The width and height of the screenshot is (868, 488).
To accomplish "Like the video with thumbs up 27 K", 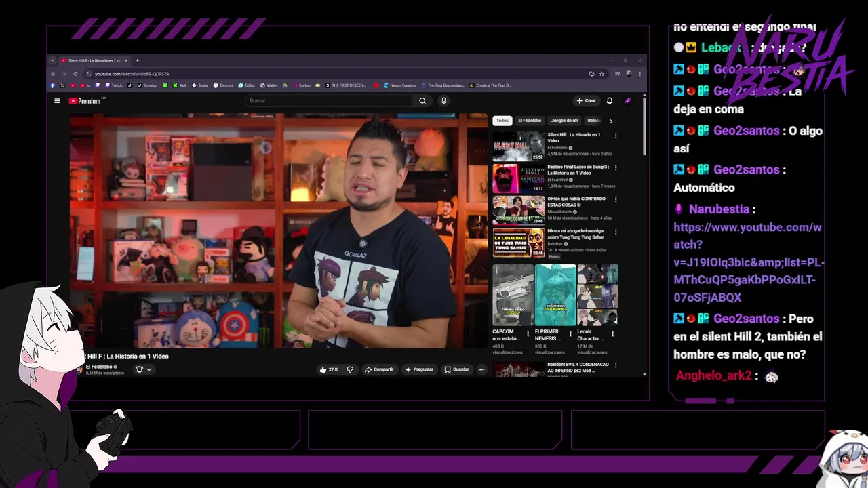I will tap(330, 369).
